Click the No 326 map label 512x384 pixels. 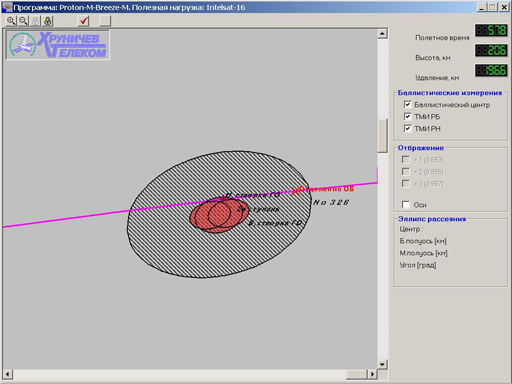[331, 202]
